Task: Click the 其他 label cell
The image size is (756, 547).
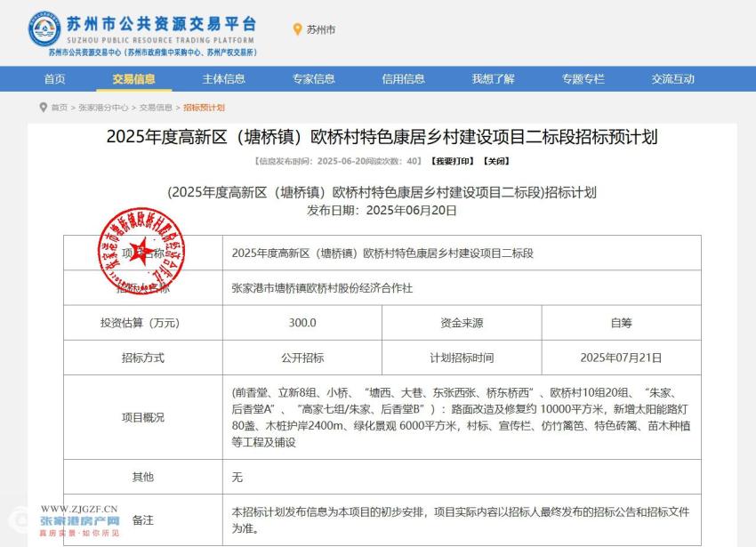Action: point(142,477)
